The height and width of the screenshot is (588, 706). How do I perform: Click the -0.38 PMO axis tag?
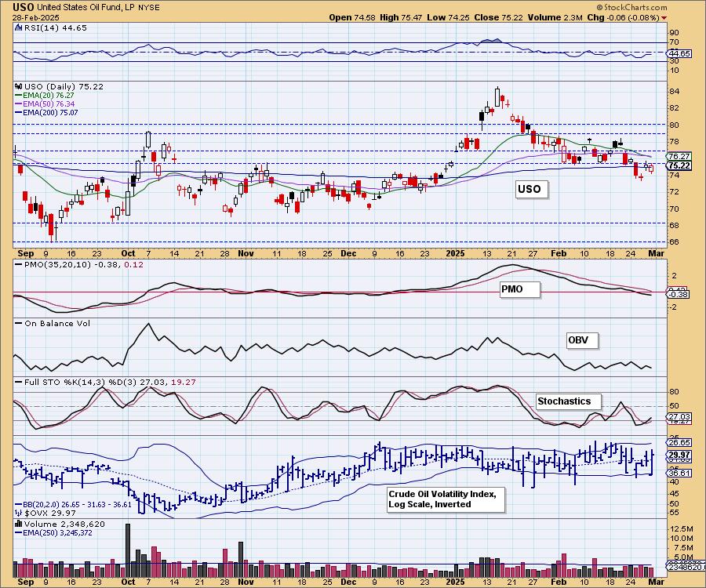pos(679,294)
